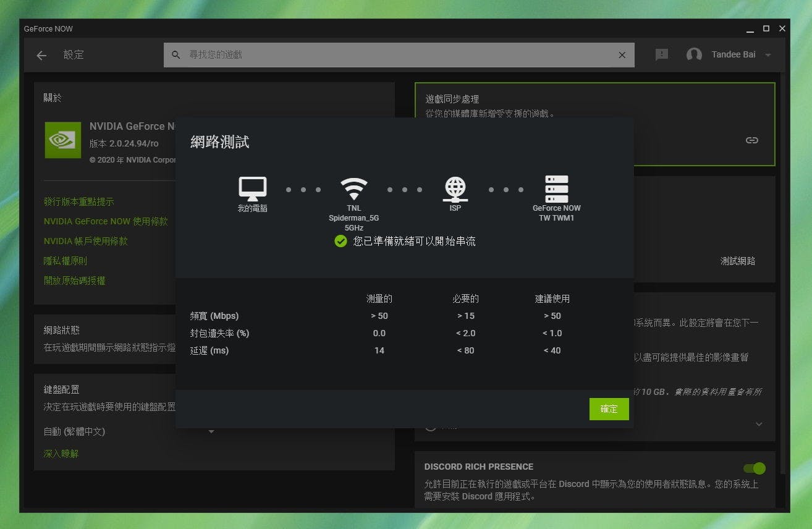Click the GeForce NOW server icon
812x529 pixels.
pyautogui.click(x=557, y=188)
